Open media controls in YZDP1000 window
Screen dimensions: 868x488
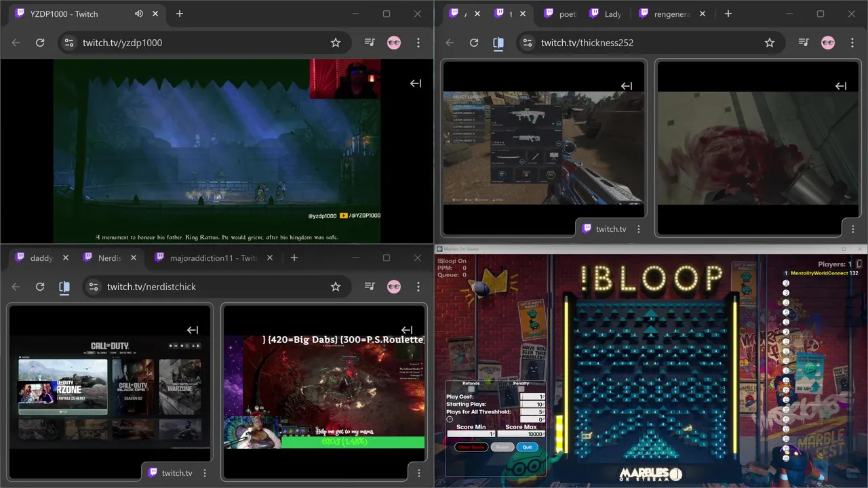pyautogui.click(x=370, y=43)
